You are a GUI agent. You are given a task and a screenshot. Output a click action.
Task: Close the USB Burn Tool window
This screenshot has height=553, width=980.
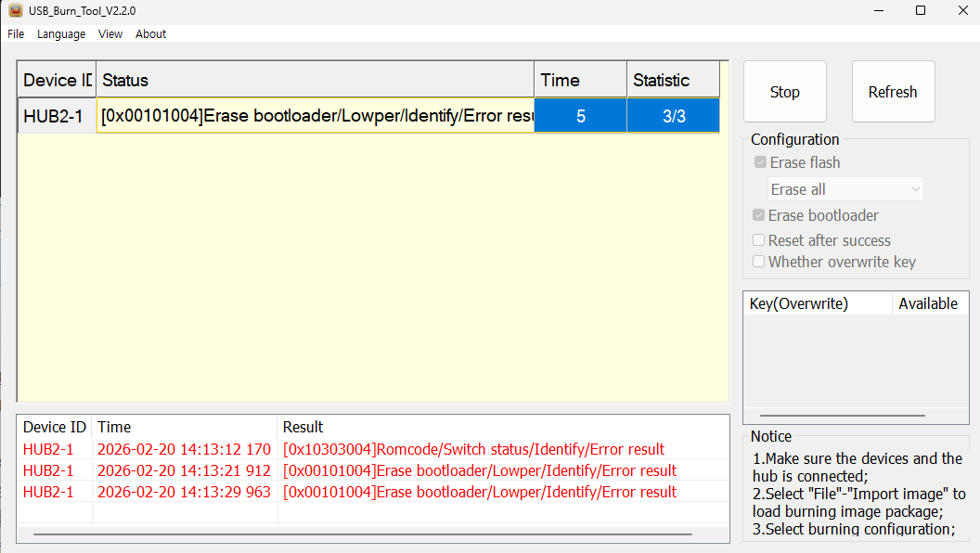pos(961,10)
